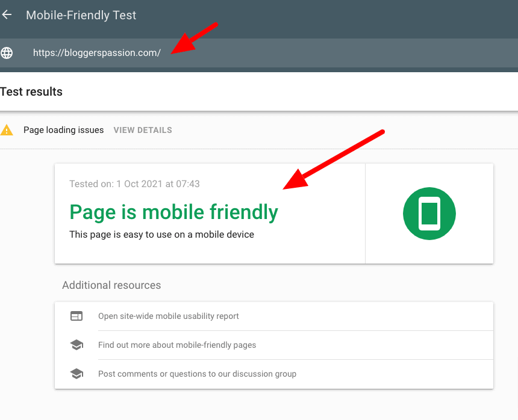Click the yellow page loading warning icon
This screenshot has width=518, height=420.
[7, 130]
